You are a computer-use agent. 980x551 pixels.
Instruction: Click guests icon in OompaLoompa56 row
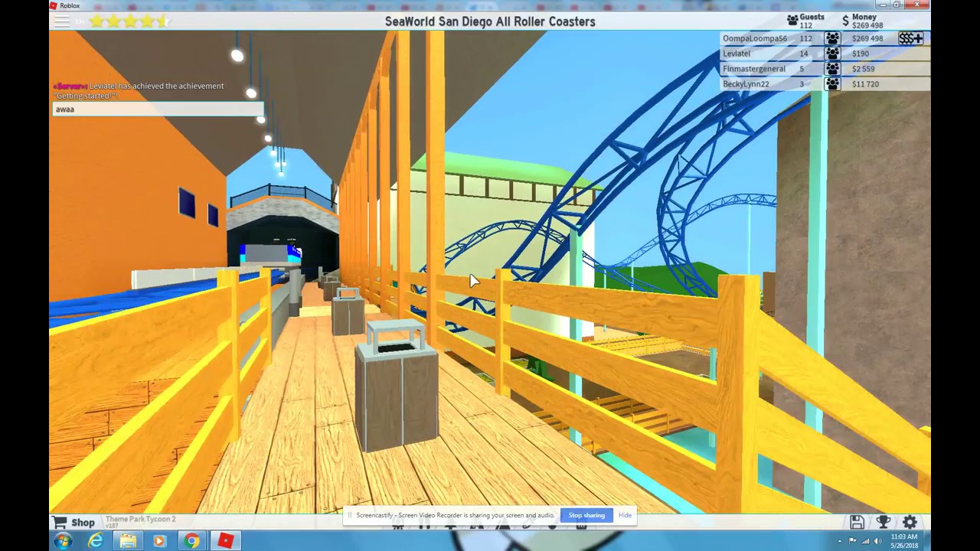(x=832, y=38)
